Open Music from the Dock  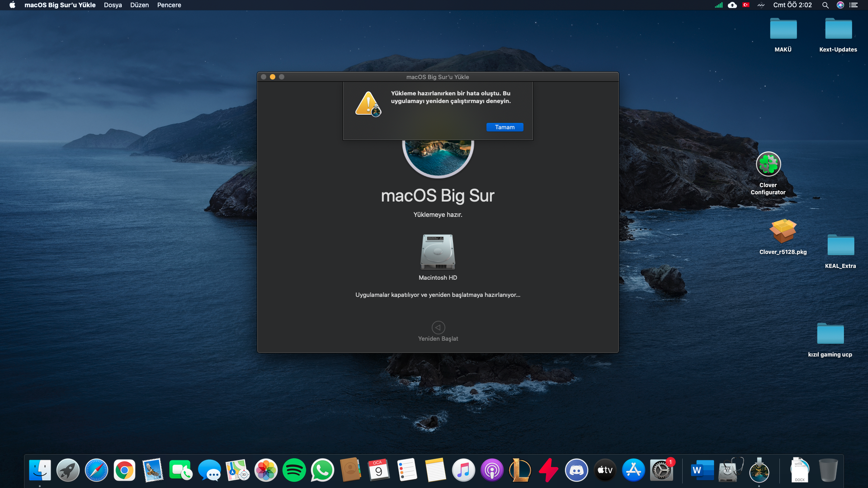click(x=464, y=470)
